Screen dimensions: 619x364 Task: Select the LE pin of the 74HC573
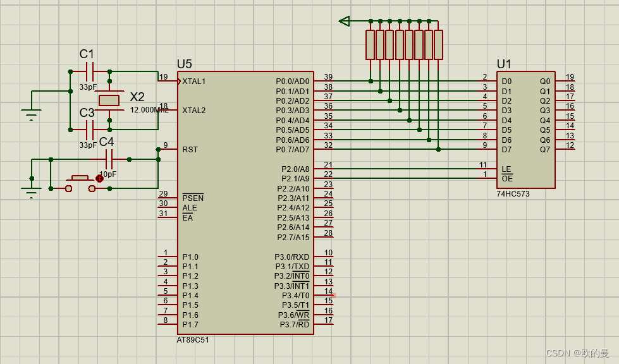pyautogui.click(x=505, y=167)
